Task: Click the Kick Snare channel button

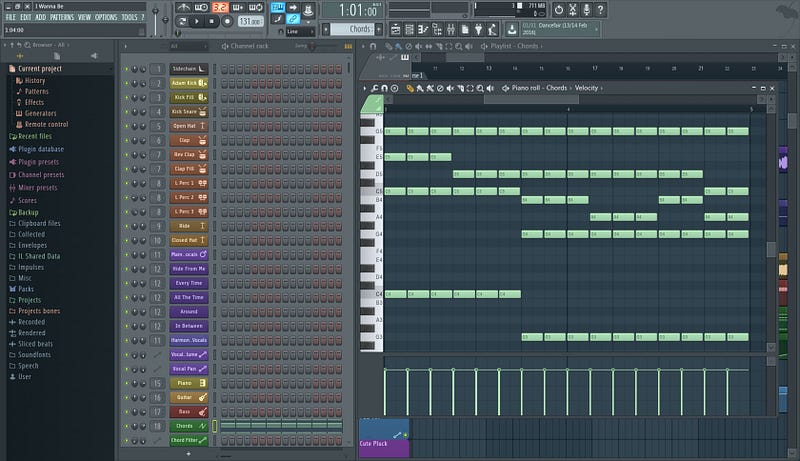Action: pyautogui.click(x=189, y=111)
